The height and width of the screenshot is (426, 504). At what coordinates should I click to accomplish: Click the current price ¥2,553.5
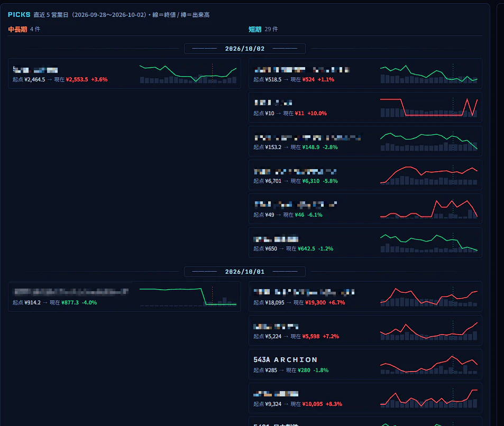(77, 79)
